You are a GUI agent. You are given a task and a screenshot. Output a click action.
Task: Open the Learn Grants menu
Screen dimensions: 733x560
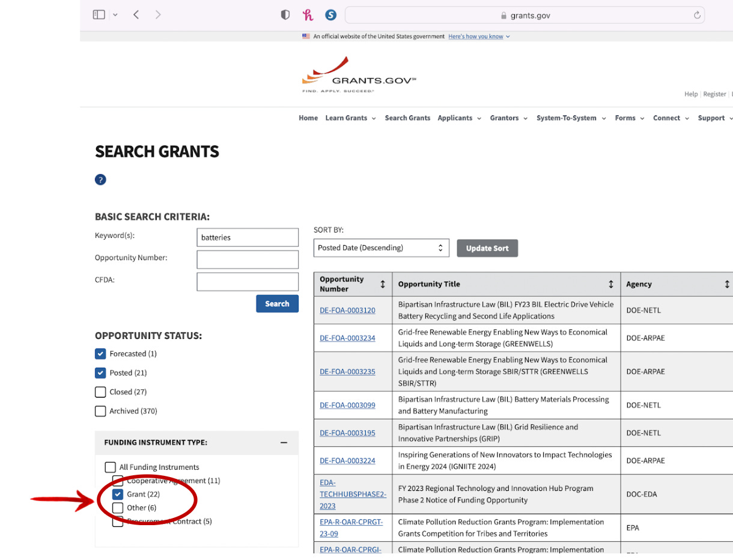click(x=350, y=118)
